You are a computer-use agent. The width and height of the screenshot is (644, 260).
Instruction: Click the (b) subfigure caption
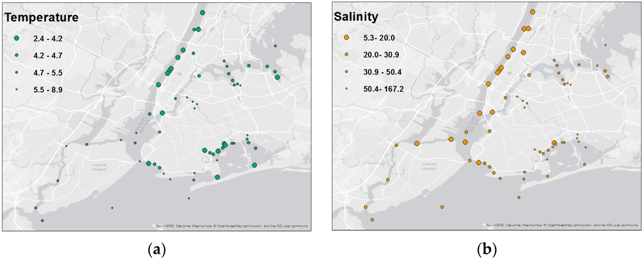(486, 249)
